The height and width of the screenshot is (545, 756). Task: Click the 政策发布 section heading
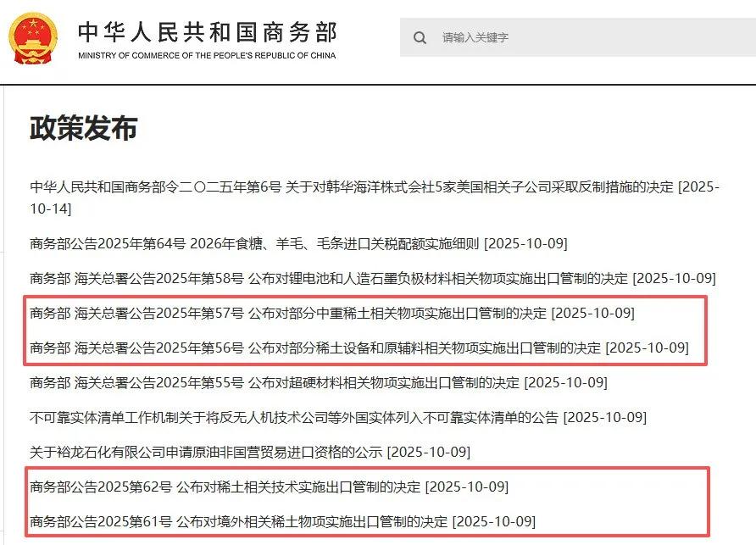(x=84, y=128)
